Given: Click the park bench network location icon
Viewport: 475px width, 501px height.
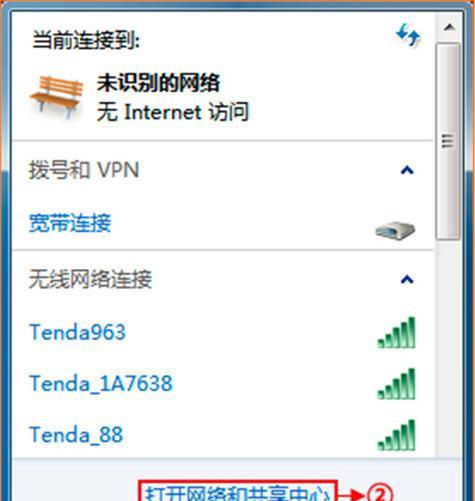Looking at the screenshot, I should point(57,97).
